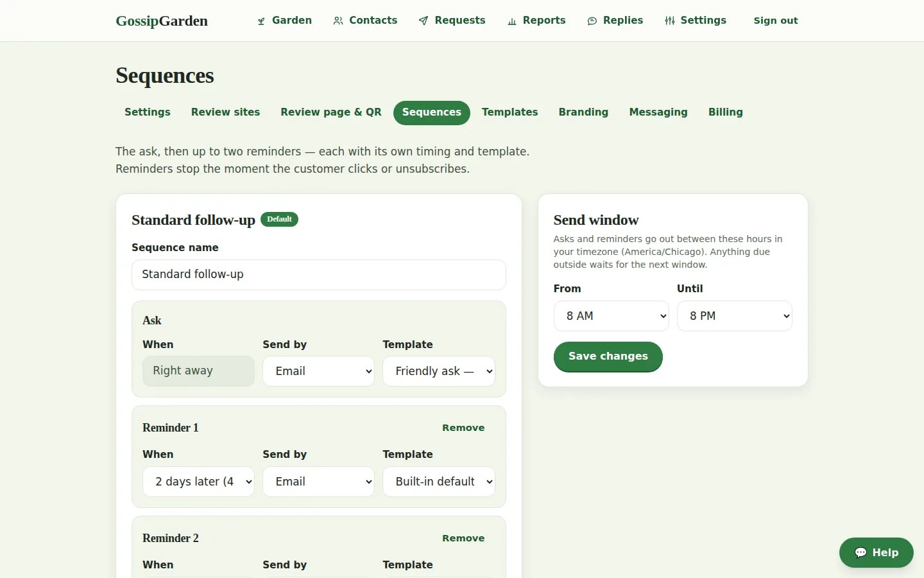Click the GossipGarden logo
The height and width of the screenshot is (578, 924).
(x=162, y=21)
